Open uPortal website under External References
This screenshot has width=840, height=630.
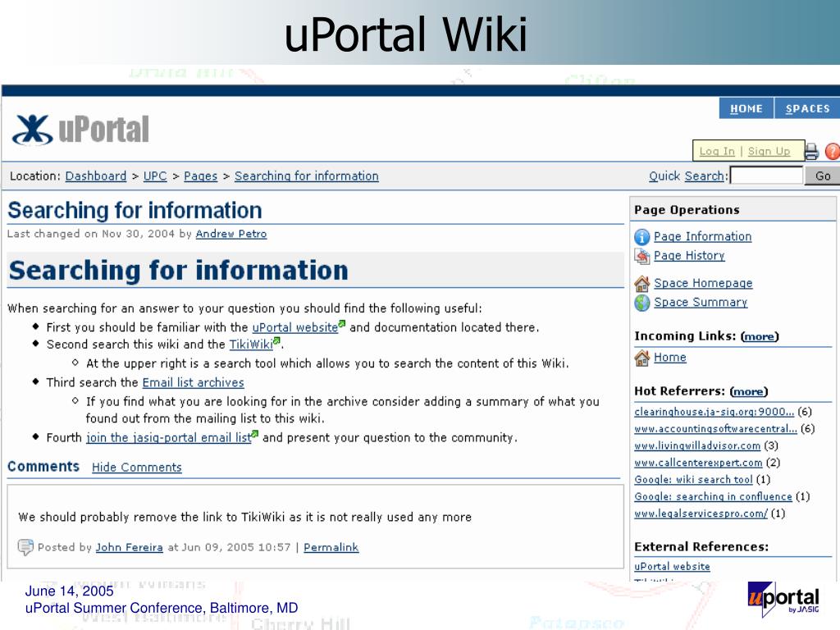point(672,567)
